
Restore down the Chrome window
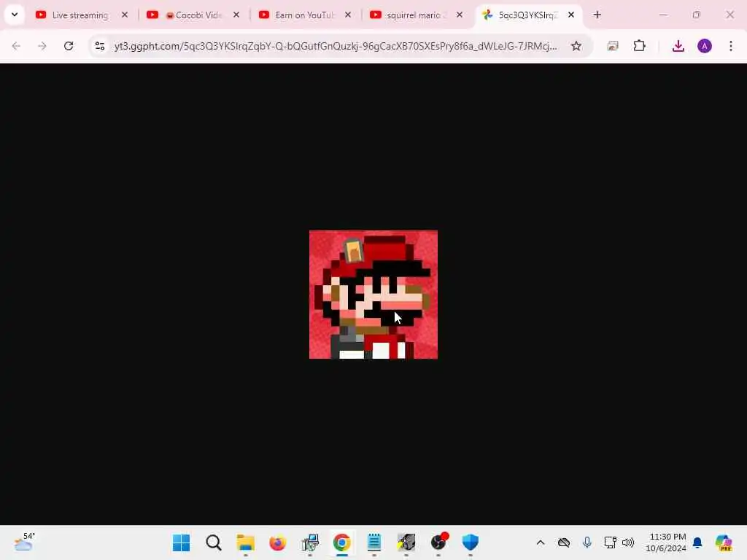tap(697, 15)
